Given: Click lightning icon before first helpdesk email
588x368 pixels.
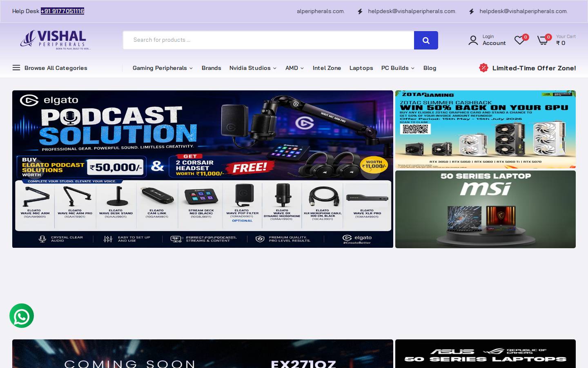Looking at the screenshot, I should pyautogui.click(x=360, y=11).
